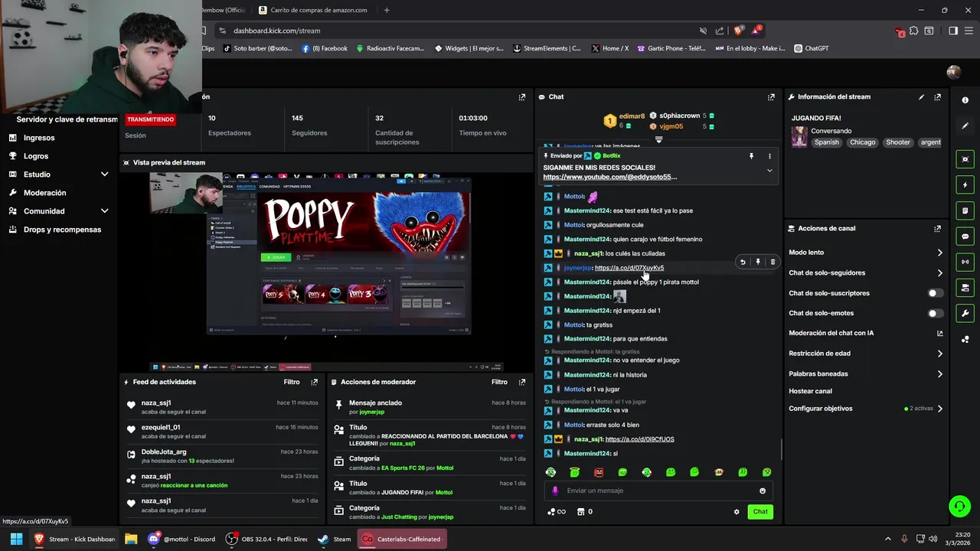This screenshot has height=551, width=980.
Task: Toggle the document widget icon in sidebar
Action: click(x=965, y=210)
